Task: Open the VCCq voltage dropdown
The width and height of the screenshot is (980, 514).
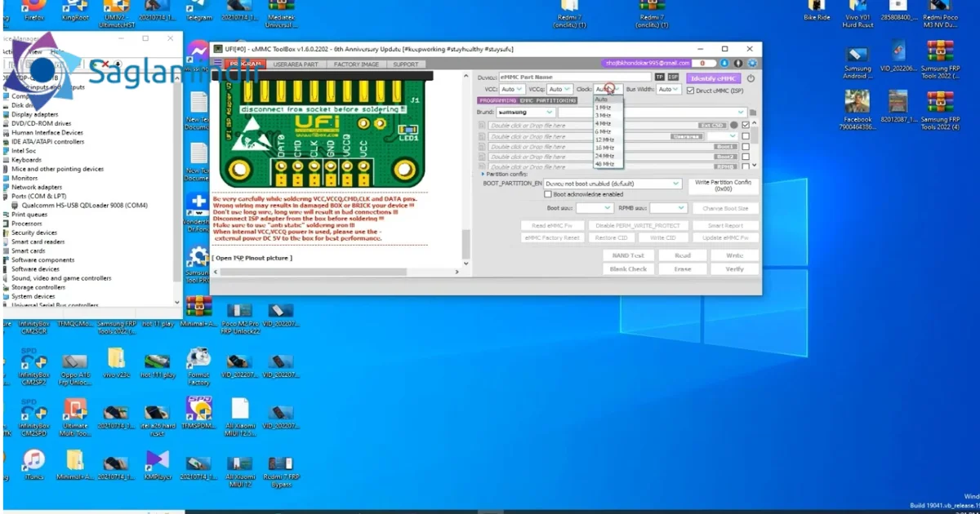Action: click(559, 89)
